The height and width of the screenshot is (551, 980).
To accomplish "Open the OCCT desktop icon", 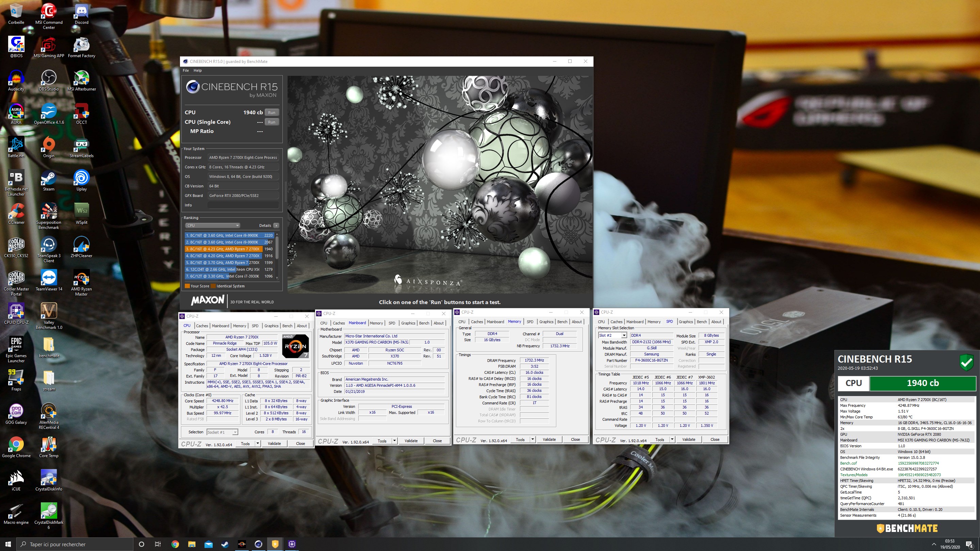I will [x=81, y=114].
